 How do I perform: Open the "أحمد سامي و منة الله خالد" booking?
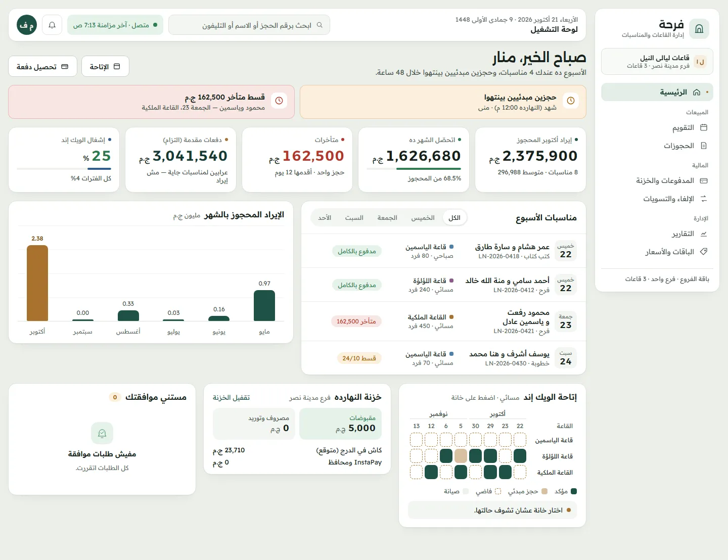443,285
